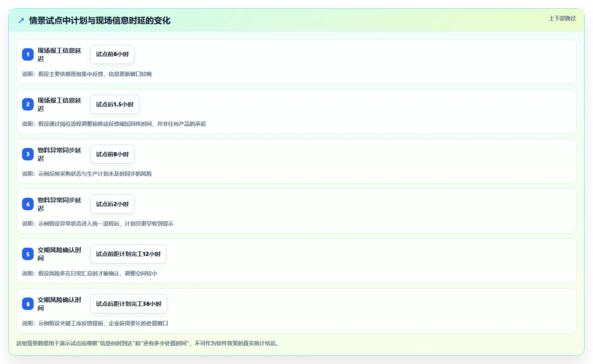The image size is (593, 364).
Task: Click the 试点后1.5小时 value chip
Action: click(115, 104)
